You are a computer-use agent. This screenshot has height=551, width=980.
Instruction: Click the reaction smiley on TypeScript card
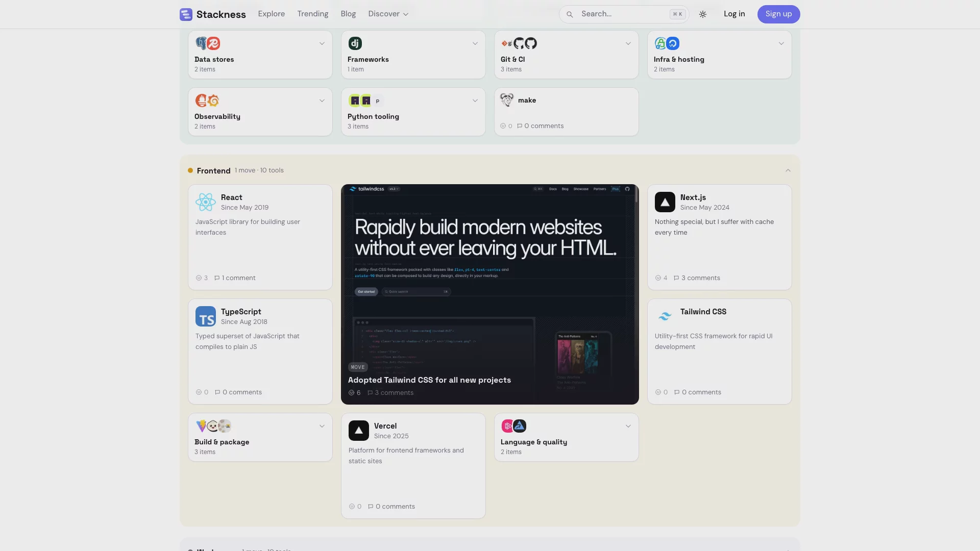(199, 392)
